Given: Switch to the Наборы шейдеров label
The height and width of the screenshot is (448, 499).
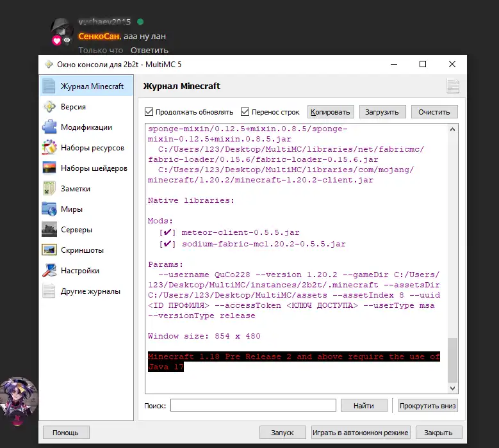Looking at the screenshot, I should 94,168.
